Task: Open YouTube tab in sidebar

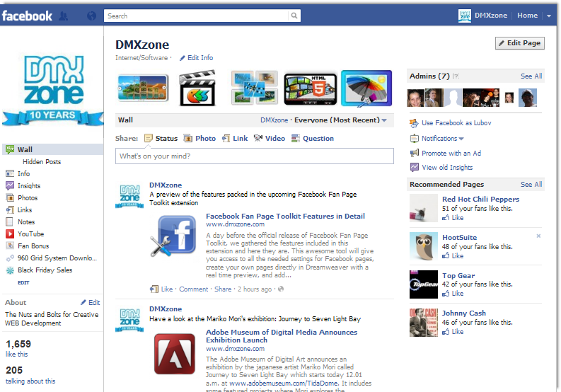Action: [25, 234]
